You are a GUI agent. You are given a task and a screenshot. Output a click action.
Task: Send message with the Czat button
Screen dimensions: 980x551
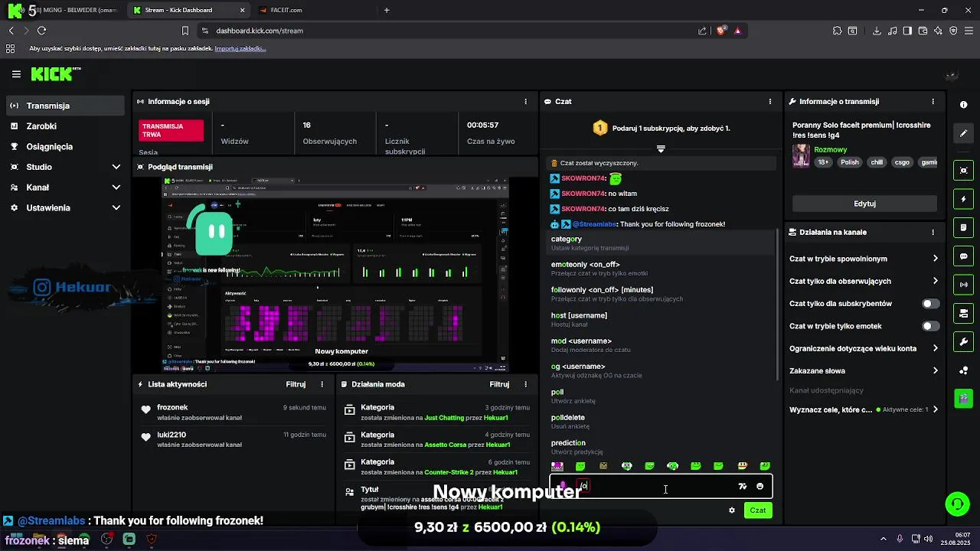(x=757, y=510)
